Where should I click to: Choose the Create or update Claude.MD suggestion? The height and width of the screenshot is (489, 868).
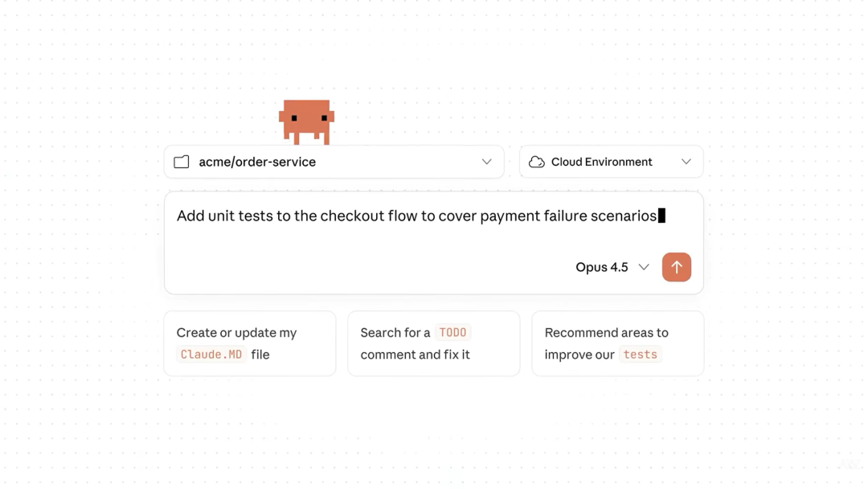[x=249, y=343]
